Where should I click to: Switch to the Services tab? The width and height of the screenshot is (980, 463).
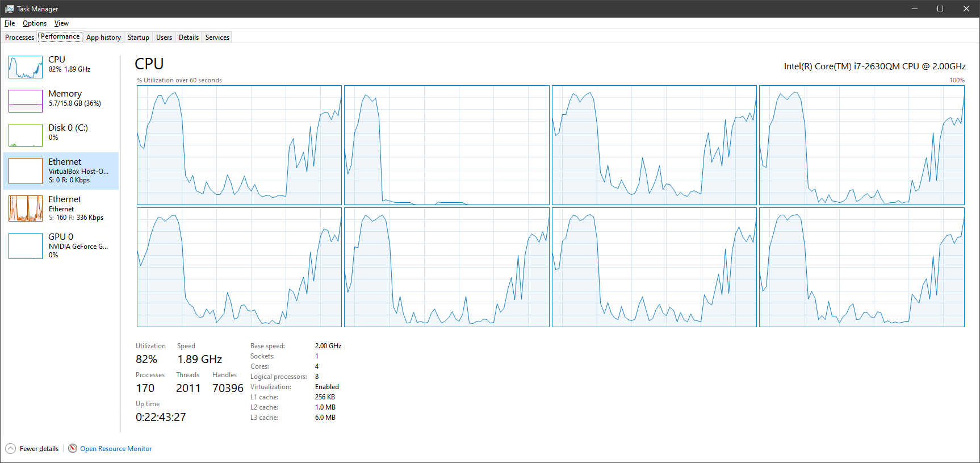click(217, 37)
